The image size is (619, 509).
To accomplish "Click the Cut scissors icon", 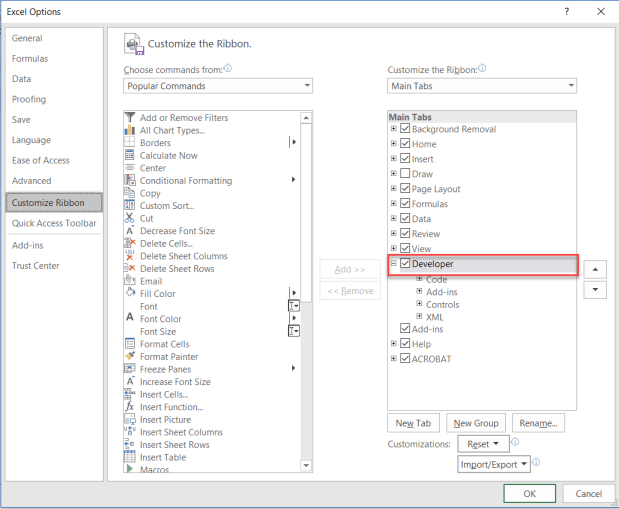I will tap(130, 218).
